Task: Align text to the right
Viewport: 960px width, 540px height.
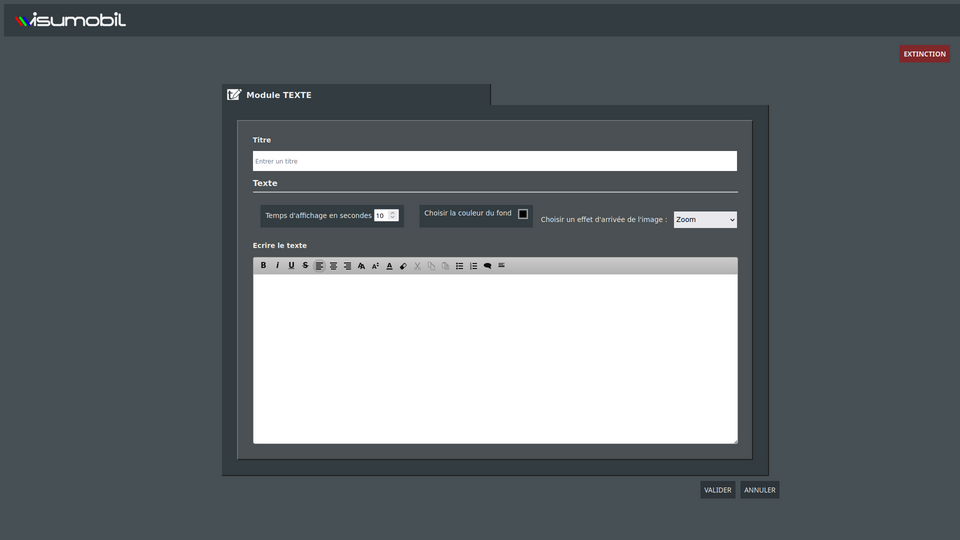Action: [x=348, y=266]
